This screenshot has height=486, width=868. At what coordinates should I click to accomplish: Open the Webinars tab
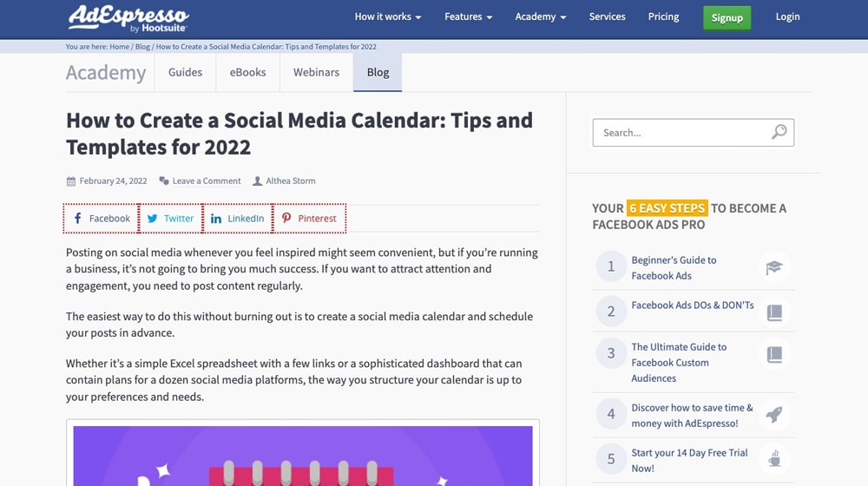316,73
